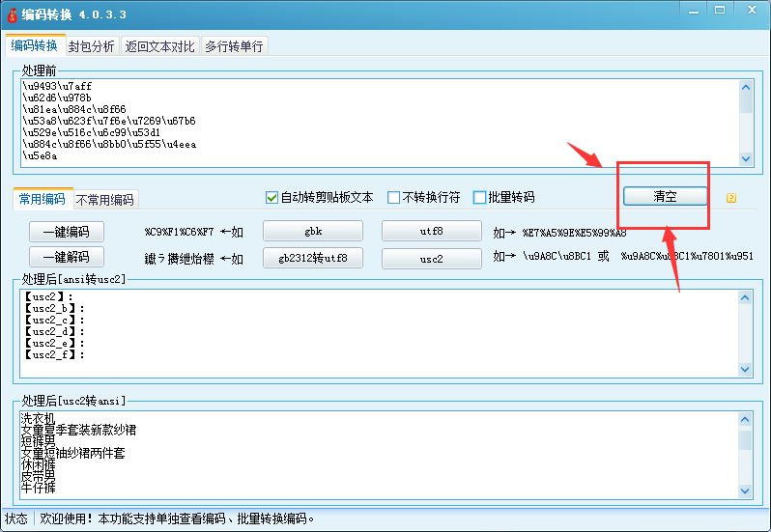Minimize the 编码转换 window
The image size is (771, 532).
(694, 10)
